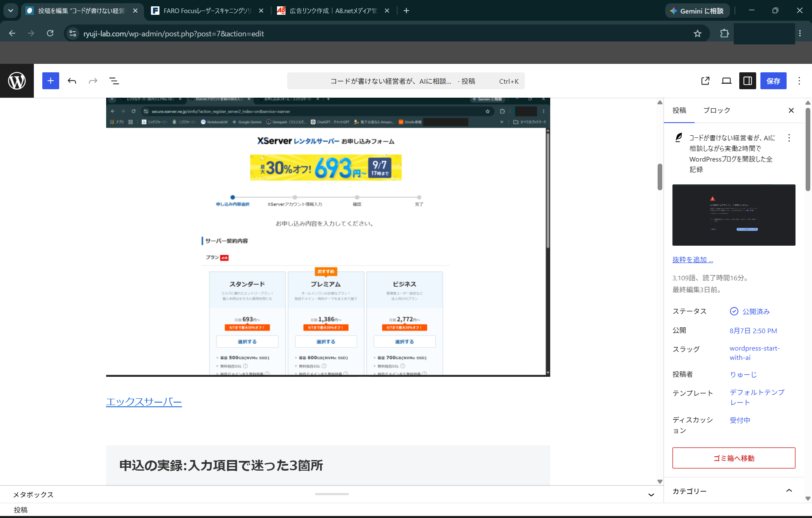Open the post title command palette bar
The image size is (812, 518).
click(406, 81)
